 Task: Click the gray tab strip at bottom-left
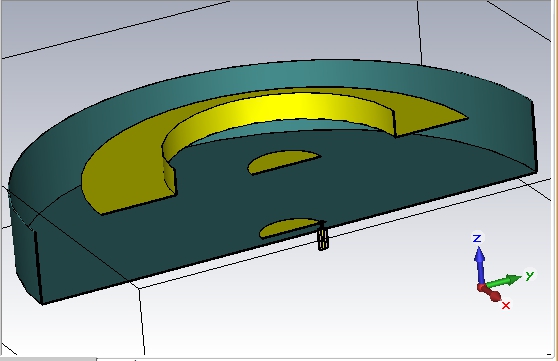point(48,359)
